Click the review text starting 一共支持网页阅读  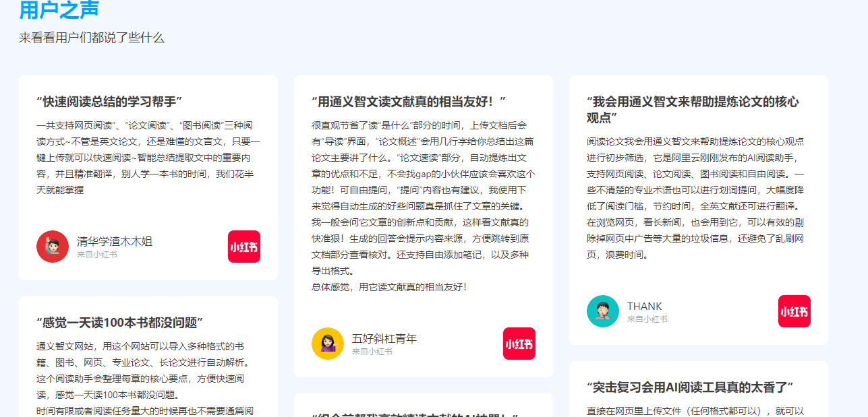point(148,158)
